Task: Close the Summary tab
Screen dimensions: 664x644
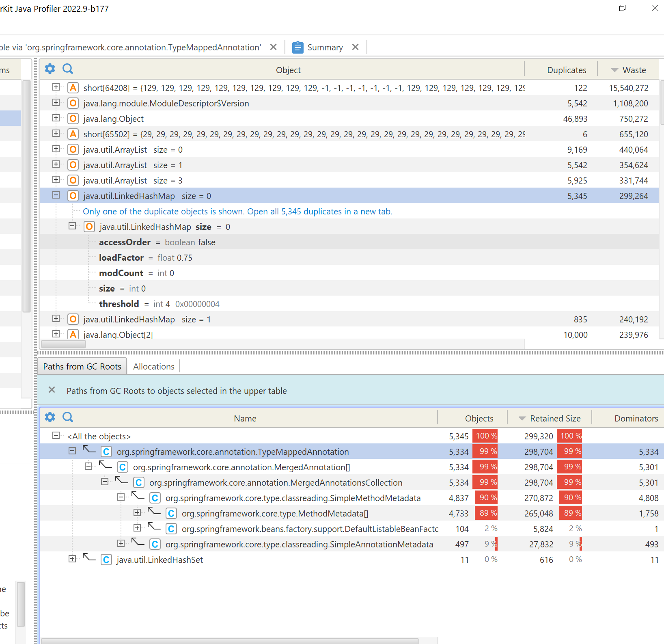Action: 356,47
